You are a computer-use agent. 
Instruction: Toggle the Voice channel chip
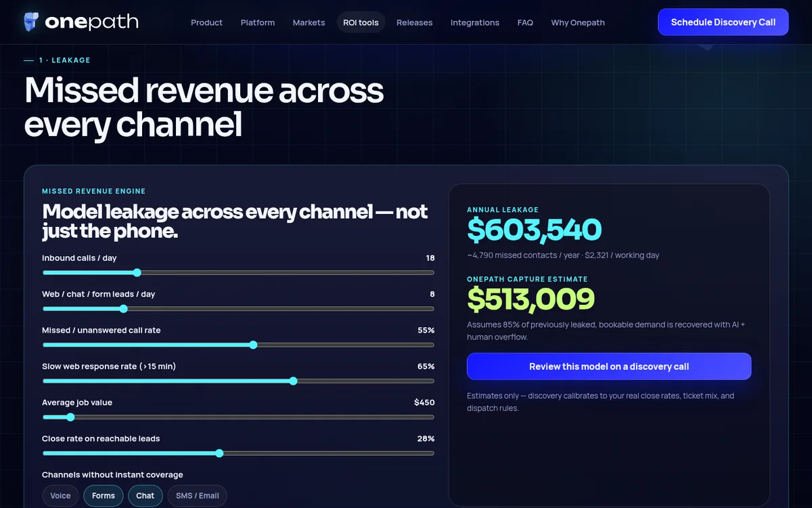click(x=60, y=496)
